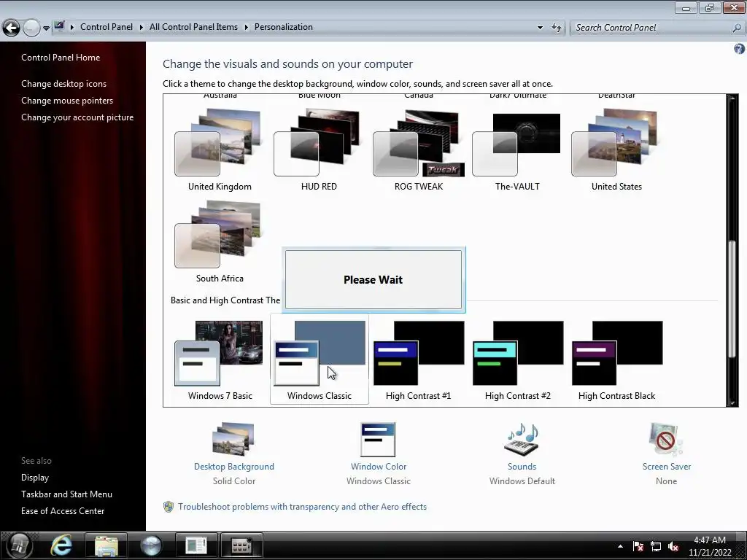Viewport: 747px width, 560px height.
Task: Click the address bar refresh button
Action: pyautogui.click(x=557, y=27)
